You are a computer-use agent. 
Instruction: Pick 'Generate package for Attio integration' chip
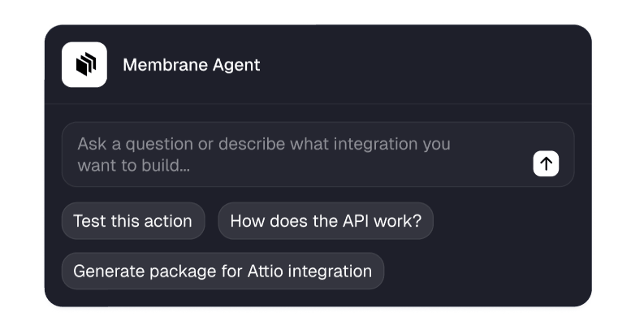click(x=223, y=271)
